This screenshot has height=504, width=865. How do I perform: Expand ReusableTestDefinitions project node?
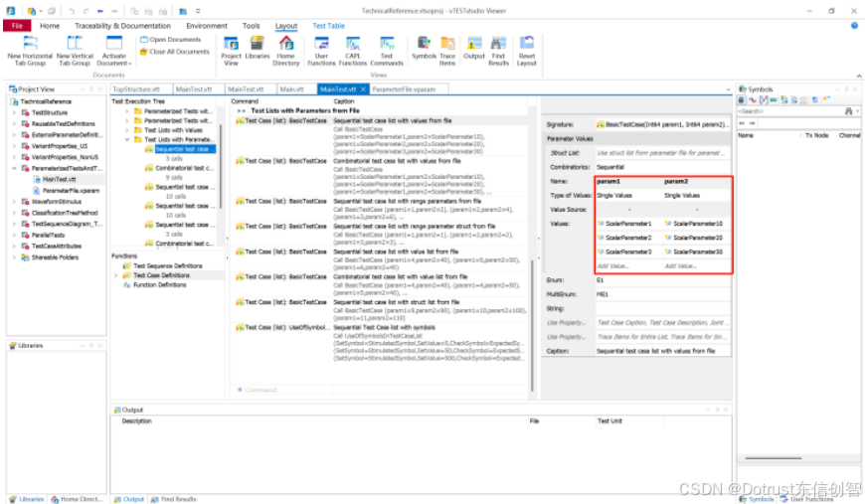click(x=14, y=123)
